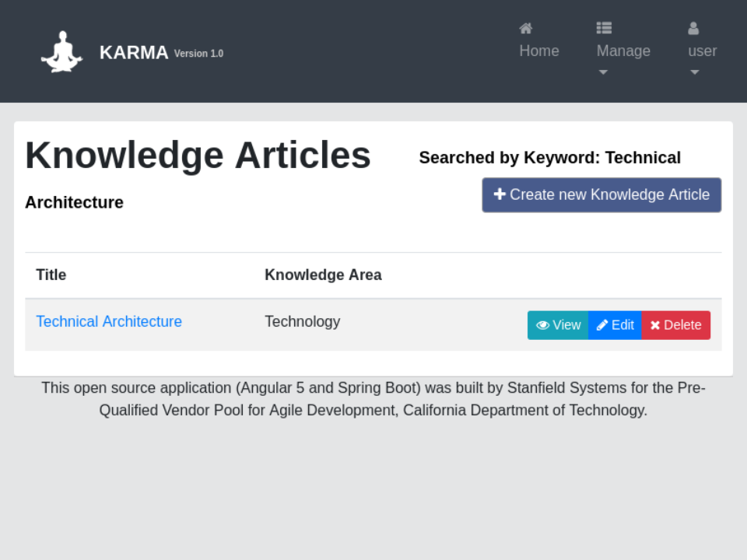747x560 pixels.
Task: Open the Home navigation item
Action: click(x=539, y=51)
